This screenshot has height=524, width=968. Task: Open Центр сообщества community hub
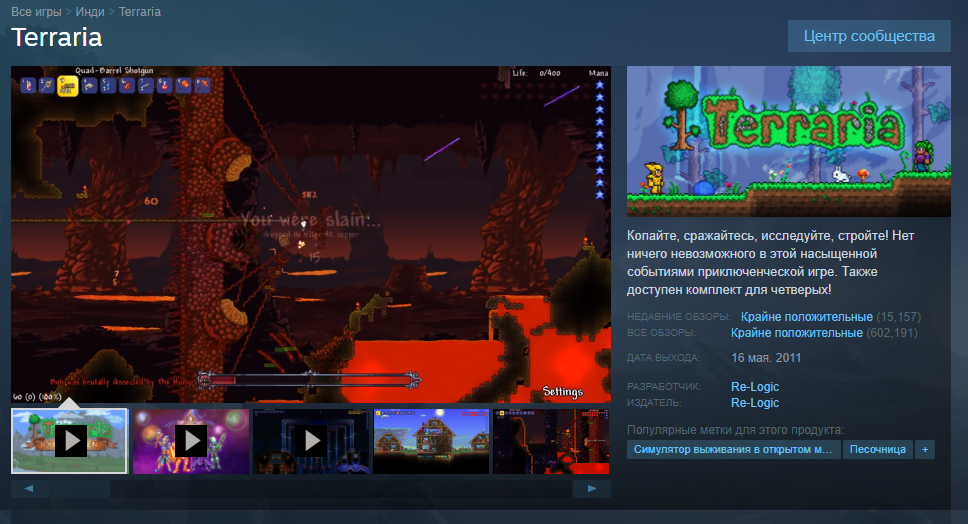pyautogui.click(x=869, y=36)
